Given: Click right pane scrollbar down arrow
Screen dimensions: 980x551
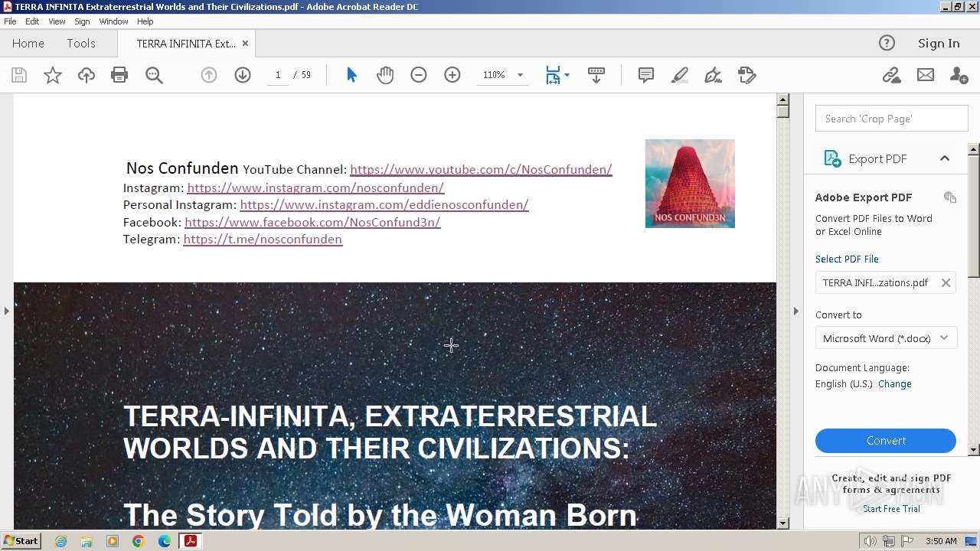Looking at the screenshot, I should point(974,450).
